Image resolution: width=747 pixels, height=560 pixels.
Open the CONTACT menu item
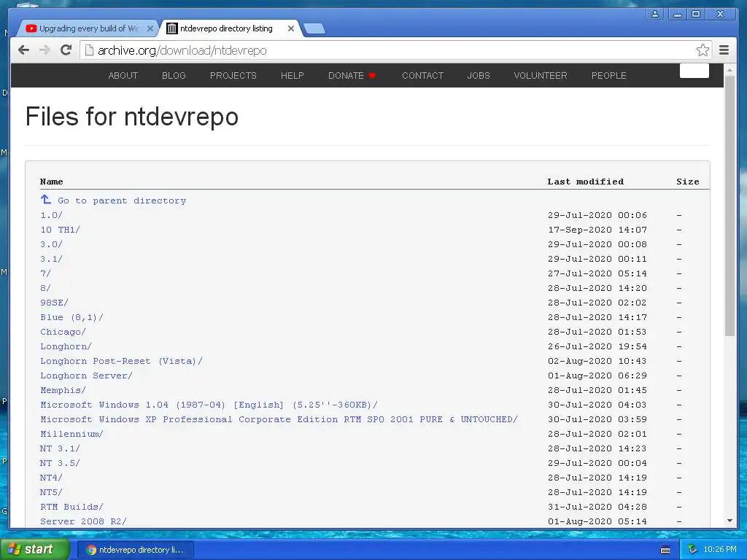[x=422, y=76]
